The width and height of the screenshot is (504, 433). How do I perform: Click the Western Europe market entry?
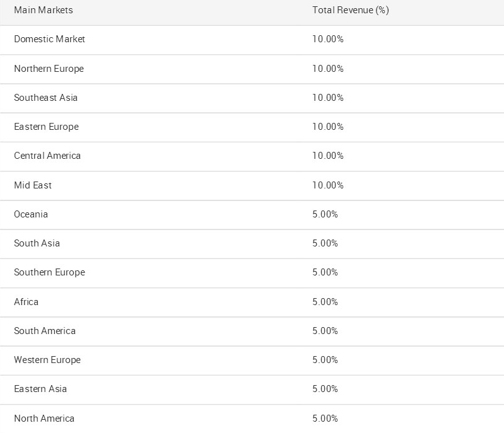click(x=47, y=360)
